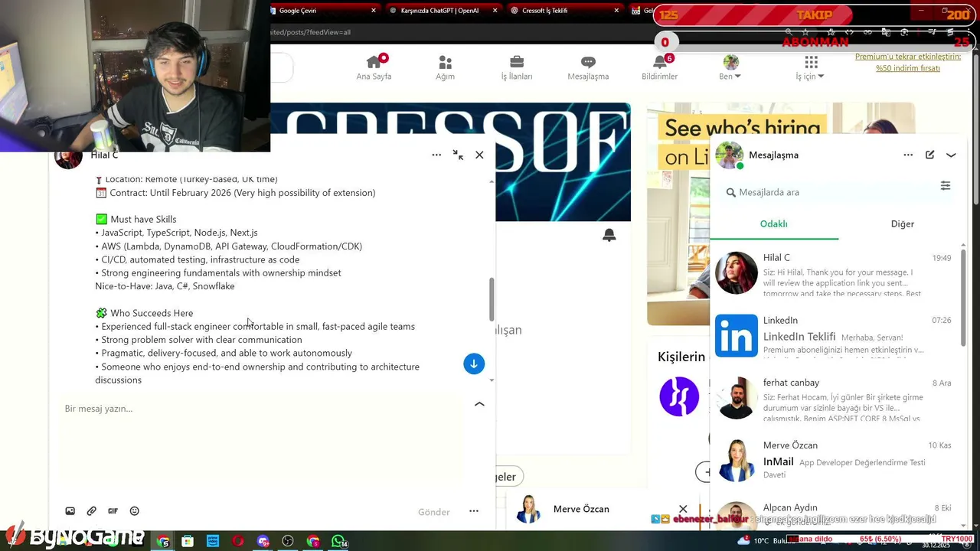
Task: Click the Premium reactivation discount link
Action: pyautogui.click(x=908, y=62)
